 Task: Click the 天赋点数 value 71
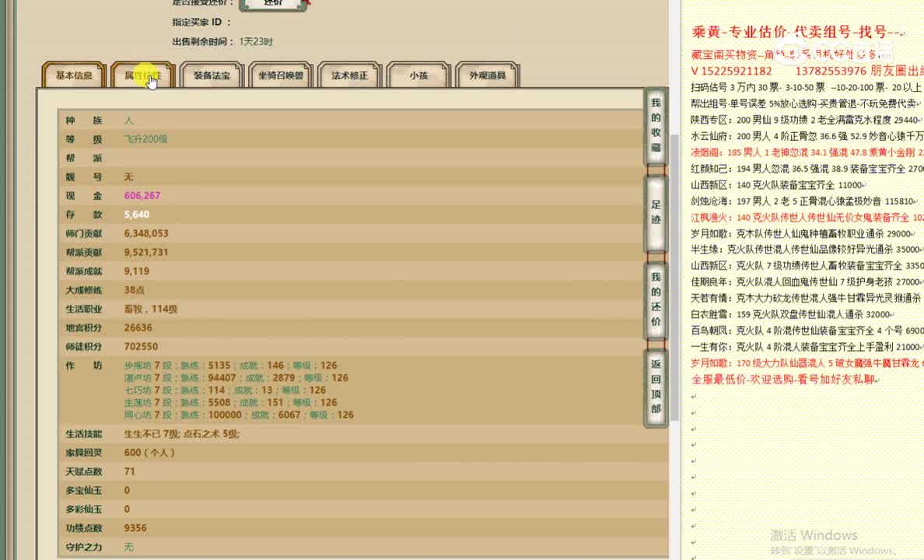(x=130, y=471)
